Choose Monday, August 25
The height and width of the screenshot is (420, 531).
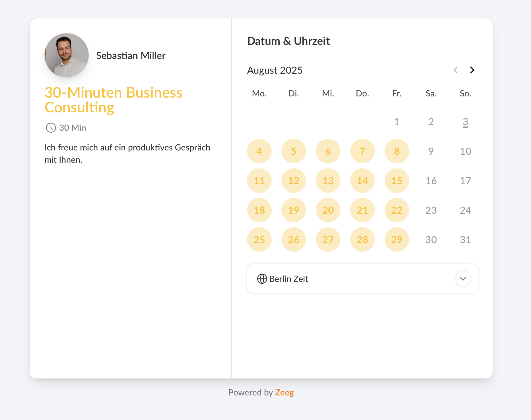[x=259, y=239]
